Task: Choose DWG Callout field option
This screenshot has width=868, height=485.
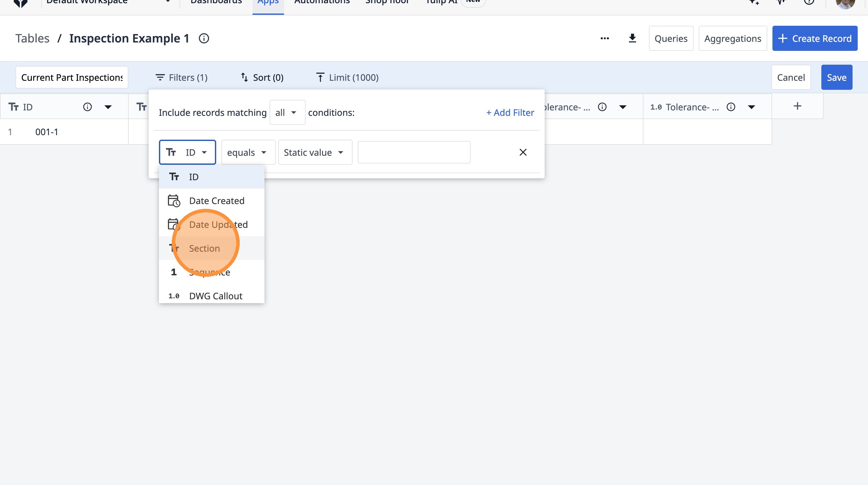Action: pos(216,295)
